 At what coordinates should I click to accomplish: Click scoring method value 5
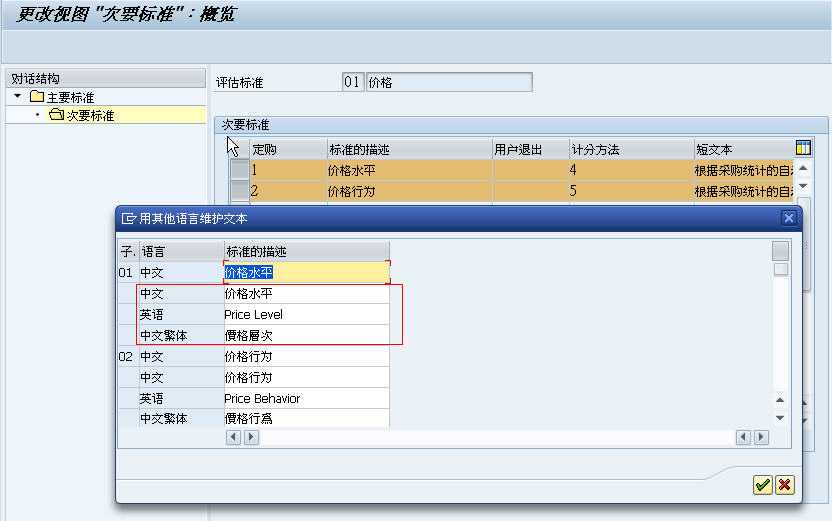(x=631, y=190)
